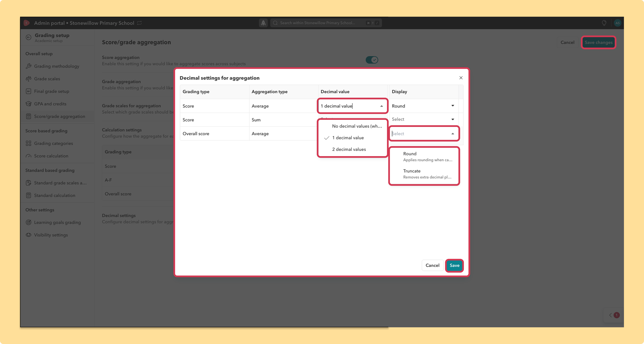Toggle the Score aggregation switch
This screenshot has height=344, width=644.
click(372, 60)
